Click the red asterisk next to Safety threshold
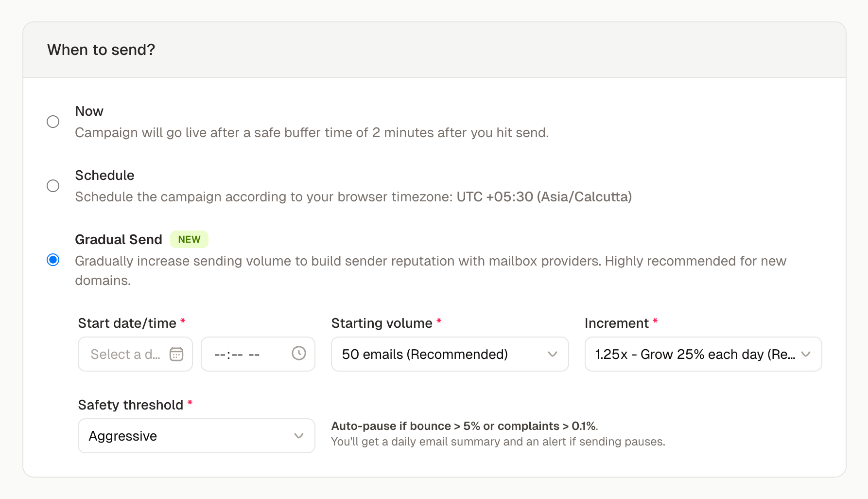 click(x=190, y=403)
